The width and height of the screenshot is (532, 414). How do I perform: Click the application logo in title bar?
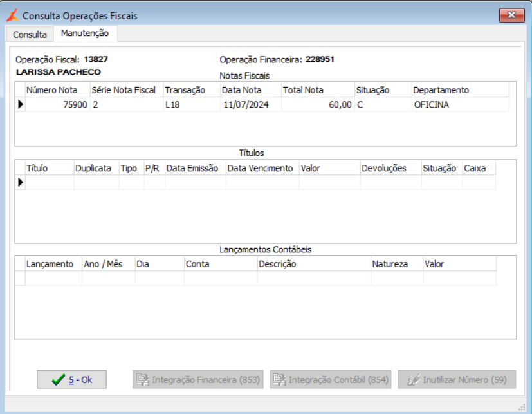[x=13, y=15]
